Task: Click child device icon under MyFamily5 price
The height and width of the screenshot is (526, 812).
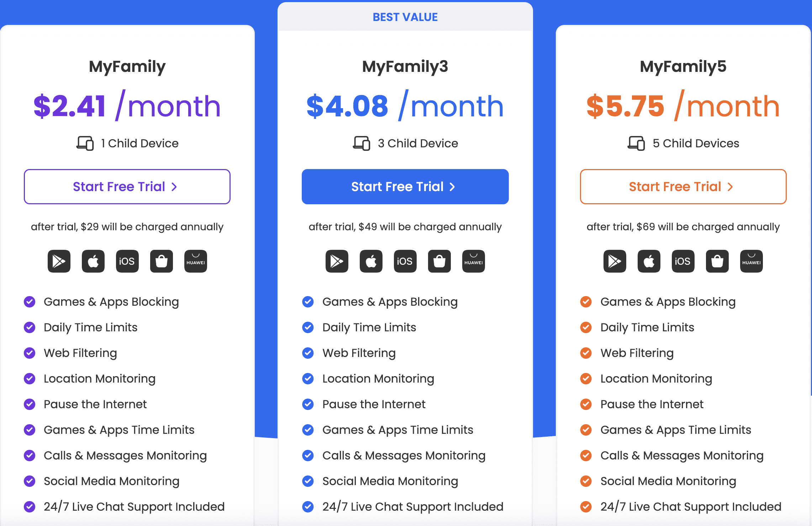Action: pos(636,143)
